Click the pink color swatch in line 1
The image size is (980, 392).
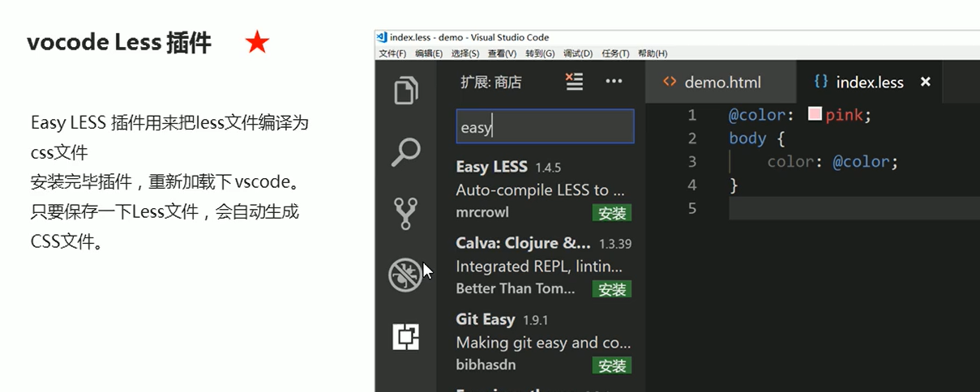coord(815,115)
